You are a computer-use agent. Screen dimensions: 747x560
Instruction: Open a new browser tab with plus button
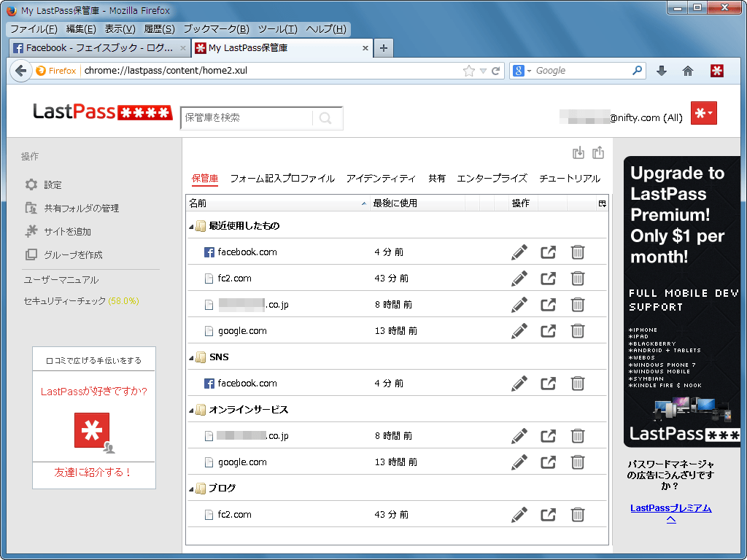click(384, 48)
